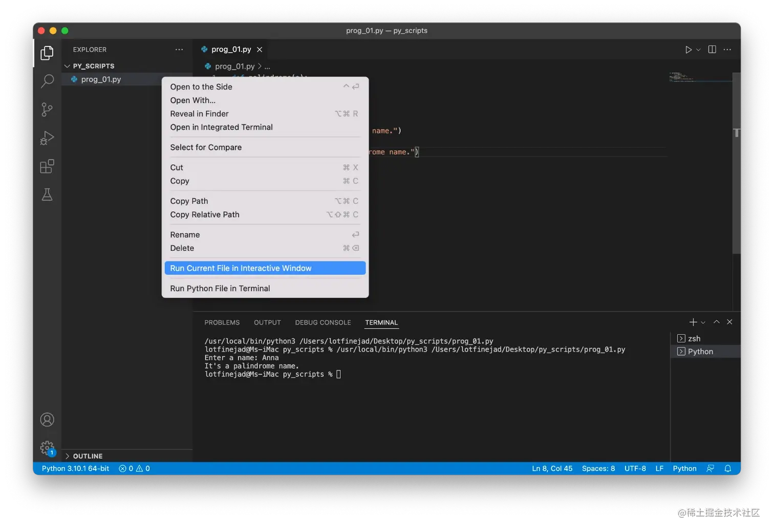Open the Source Control view
The height and width of the screenshot is (532, 774).
(x=47, y=109)
